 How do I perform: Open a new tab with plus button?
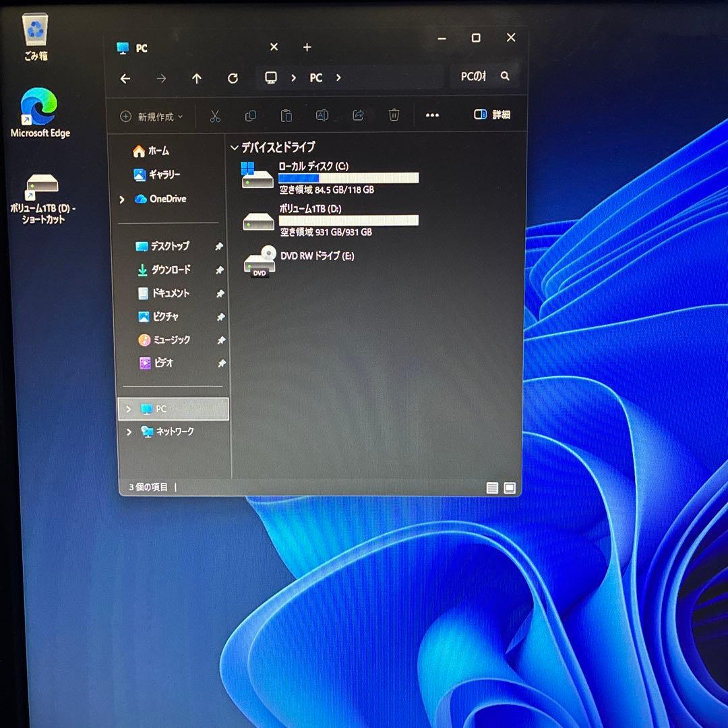[307, 47]
